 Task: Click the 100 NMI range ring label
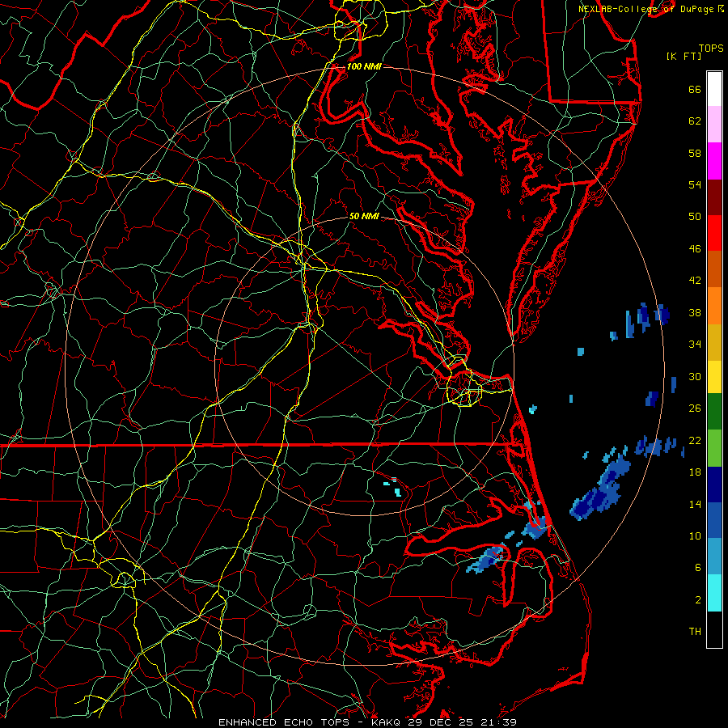coord(364,66)
